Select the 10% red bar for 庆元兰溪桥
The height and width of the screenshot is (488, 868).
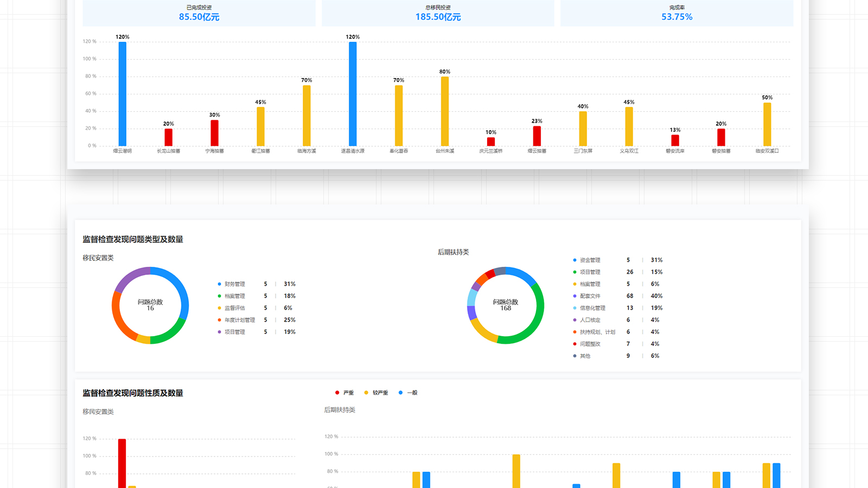[x=491, y=142]
